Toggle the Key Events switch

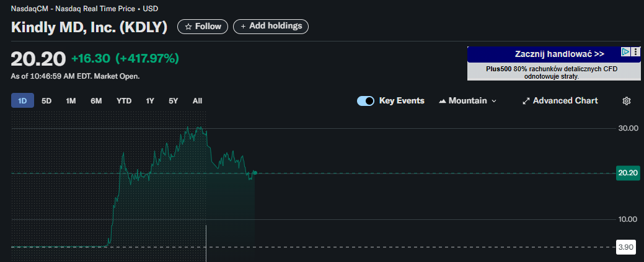tap(366, 101)
